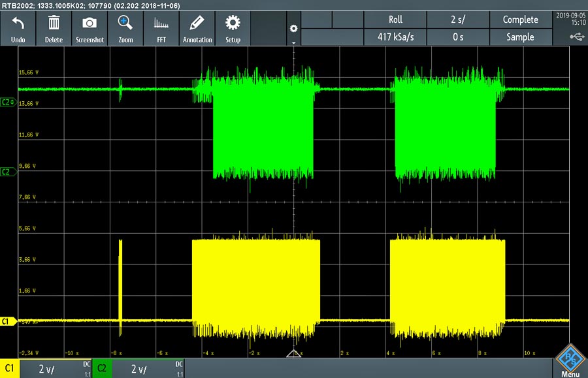Activate the Zoom magnifier tool
The image size is (588, 378).
(125, 29)
